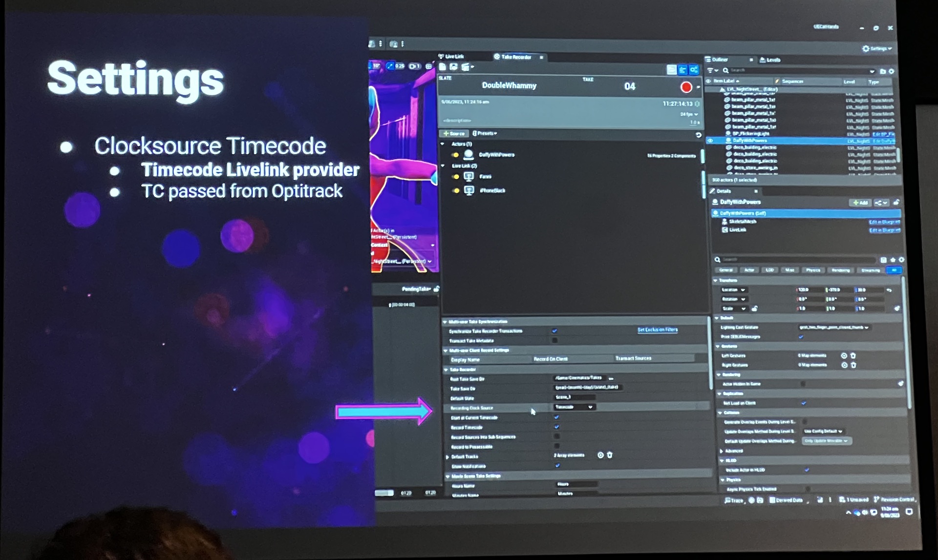This screenshot has width=938, height=560.
Task: Click the clear pending take icon
Action: [443, 67]
